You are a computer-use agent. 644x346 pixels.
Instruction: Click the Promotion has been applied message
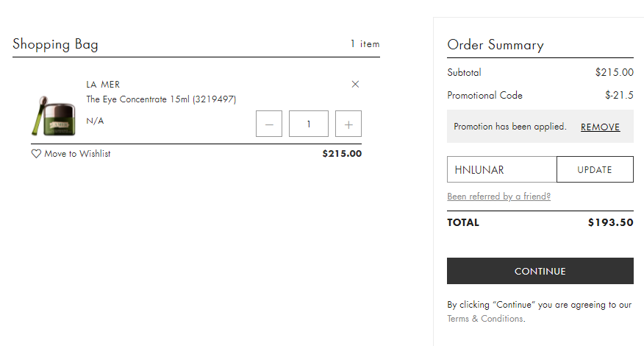(x=510, y=127)
